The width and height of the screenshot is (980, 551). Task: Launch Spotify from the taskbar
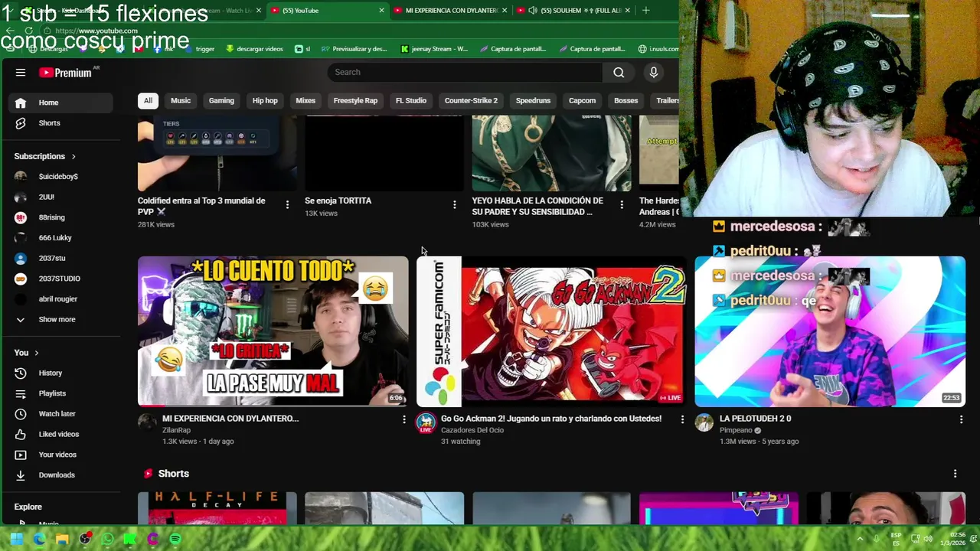pyautogui.click(x=175, y=539)
